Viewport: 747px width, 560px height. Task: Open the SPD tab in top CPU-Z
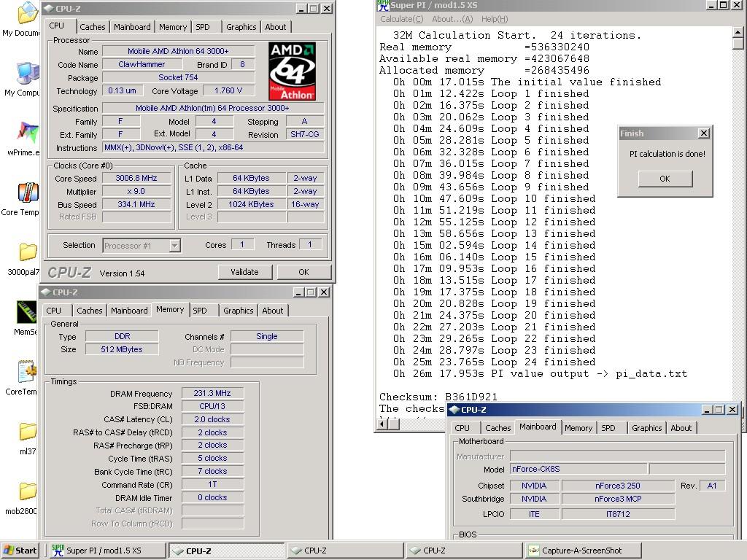tap(203, 27)
